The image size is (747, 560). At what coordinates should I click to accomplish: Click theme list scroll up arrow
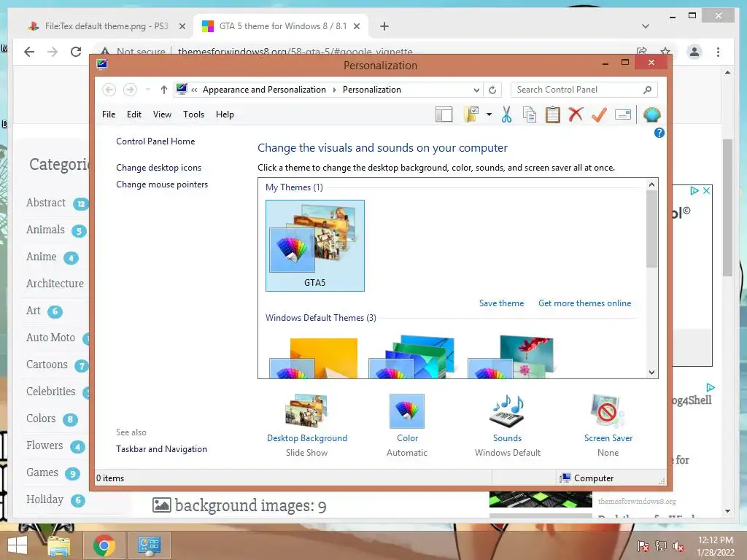pyautogui.click(x=651, y=184)
